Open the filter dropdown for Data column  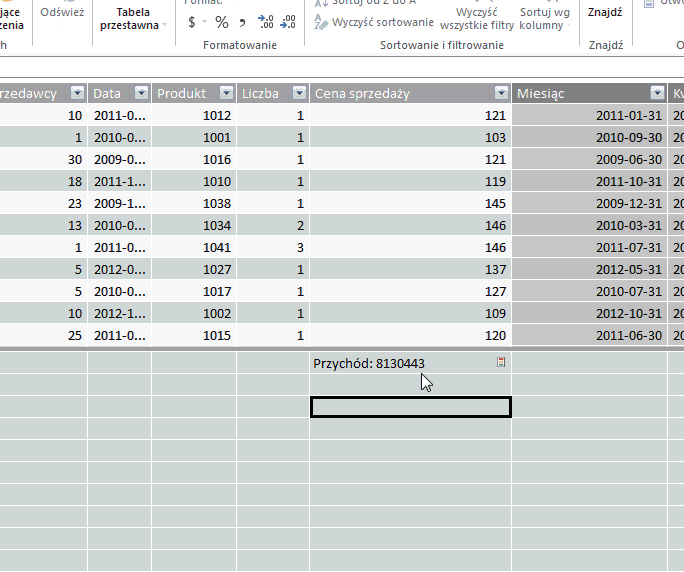coord(141,92)
